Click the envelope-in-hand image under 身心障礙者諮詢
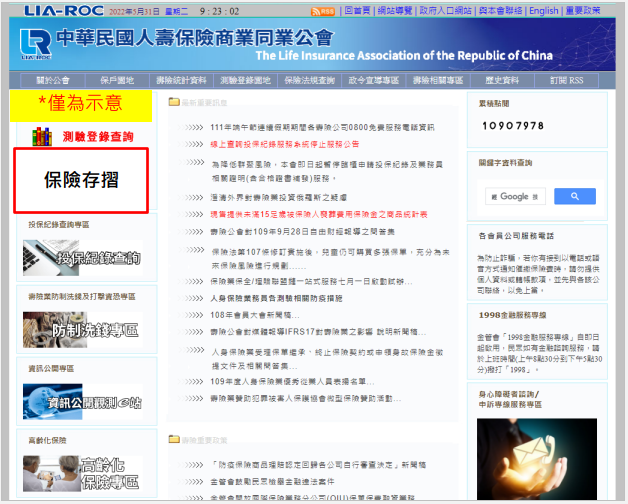 click(537, 459)
